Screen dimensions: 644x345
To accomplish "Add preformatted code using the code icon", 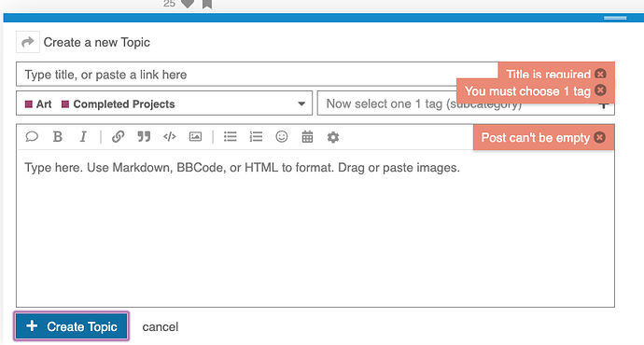I will (170, 137).
